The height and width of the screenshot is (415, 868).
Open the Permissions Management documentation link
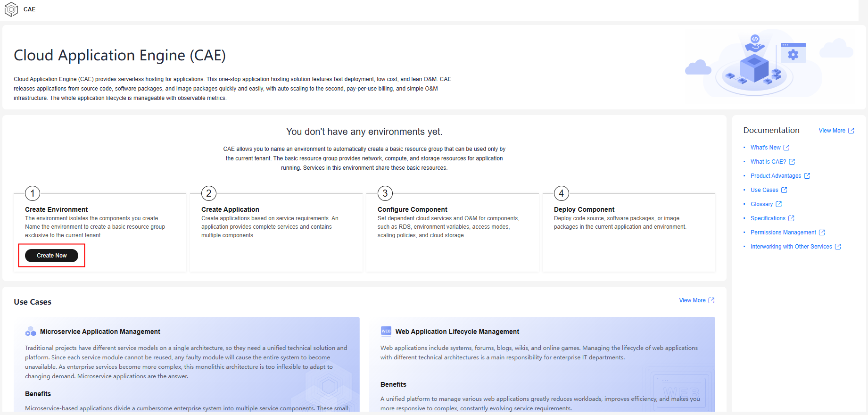(783, 232)
